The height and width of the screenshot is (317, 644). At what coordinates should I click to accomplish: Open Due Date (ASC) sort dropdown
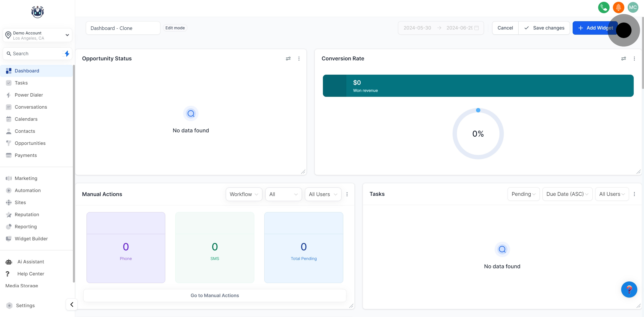click(567, 194)
